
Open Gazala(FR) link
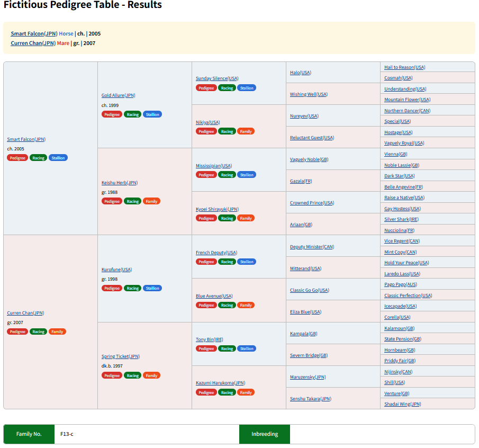[301, 181]
